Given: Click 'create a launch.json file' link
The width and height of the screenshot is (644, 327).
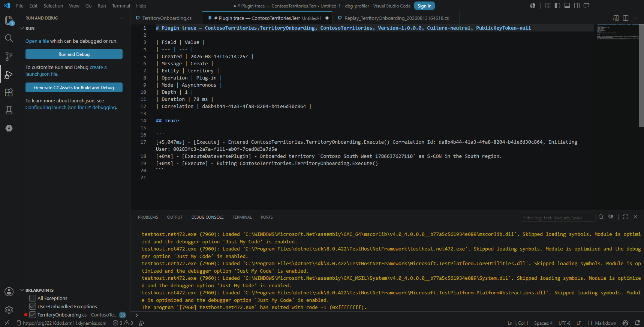Looking at the screenshot, I should pos(66,71).
